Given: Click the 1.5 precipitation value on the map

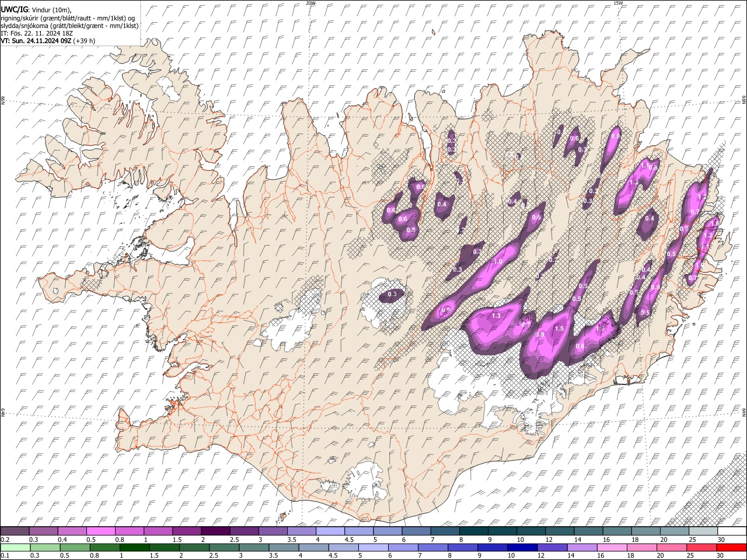Looking at the screenshot, I should click(x=558, y=329).
